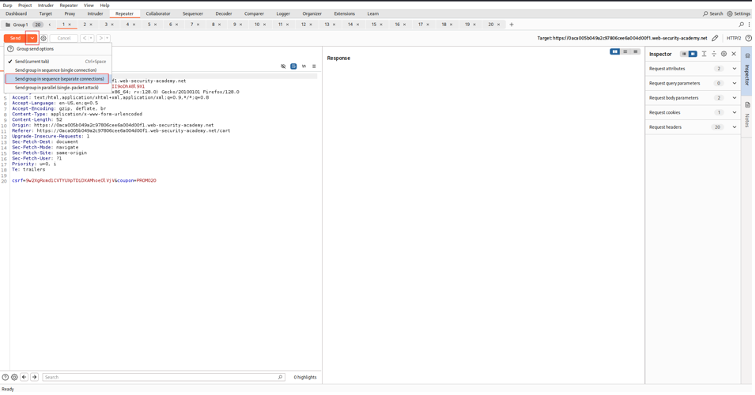Viewport: 755px width, 395px height.
Task: Switch to the Proxy tab
Action: pyautogui.click(x=70, y=14)
